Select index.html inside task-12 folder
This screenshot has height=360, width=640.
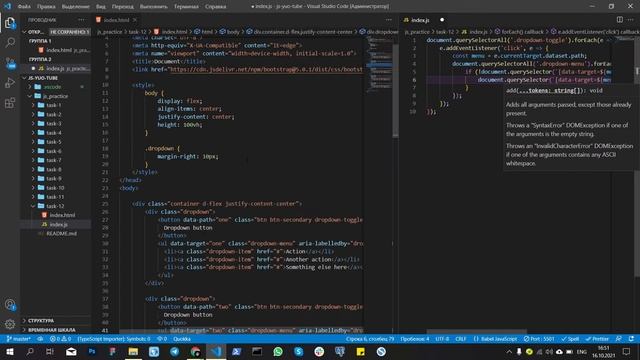56,215
